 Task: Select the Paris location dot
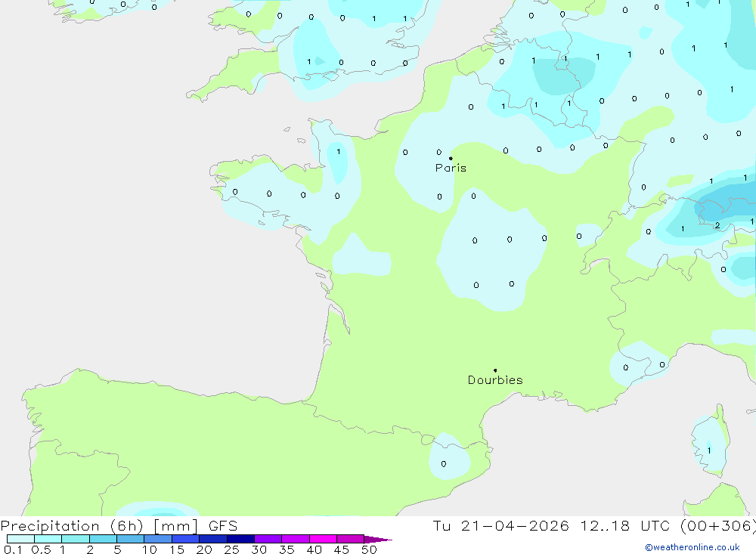pos(451,158)
